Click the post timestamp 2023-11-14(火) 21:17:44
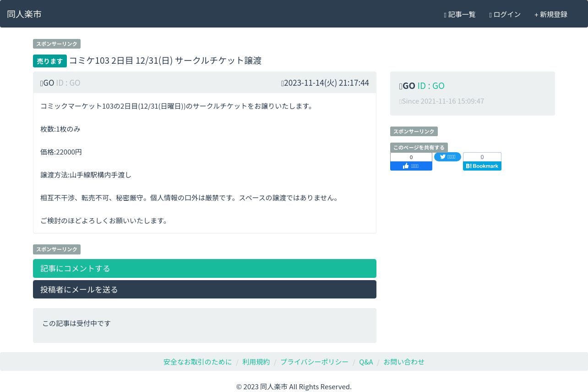The width and height of the screenshot is (588, 392). [325, 83]
